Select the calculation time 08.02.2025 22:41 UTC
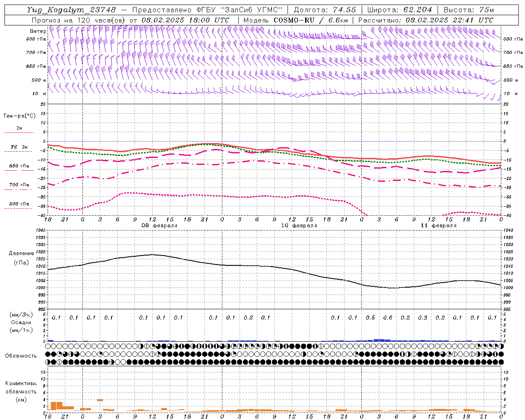525x420 pixels. click(x=450, y=20)
